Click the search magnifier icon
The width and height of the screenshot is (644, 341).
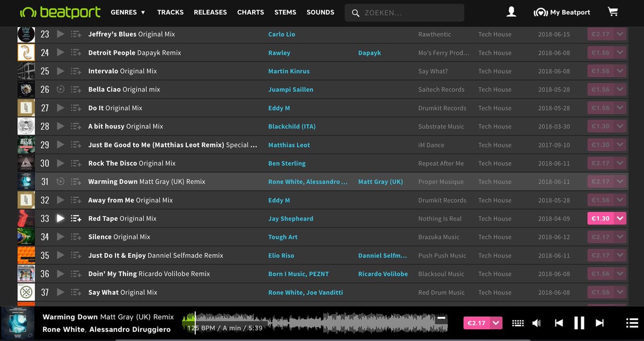click(x=355, y=12)
